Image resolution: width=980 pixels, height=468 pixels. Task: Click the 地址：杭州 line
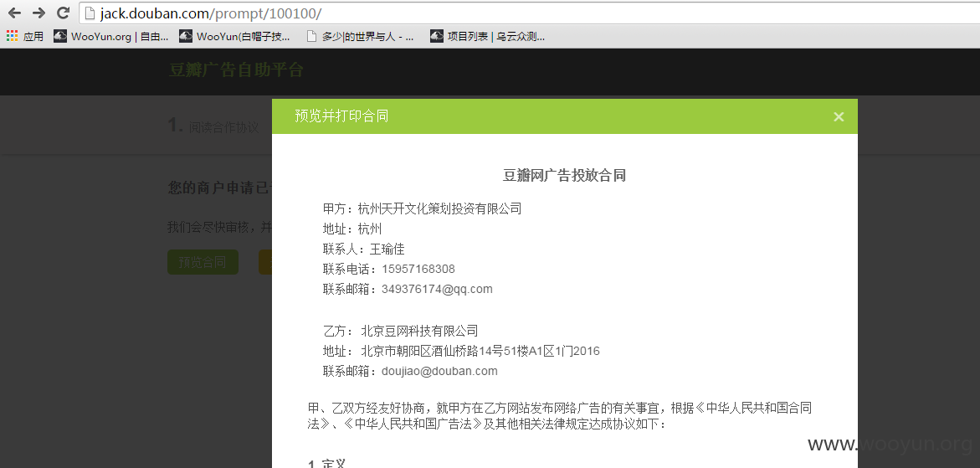tap(351, 229)
